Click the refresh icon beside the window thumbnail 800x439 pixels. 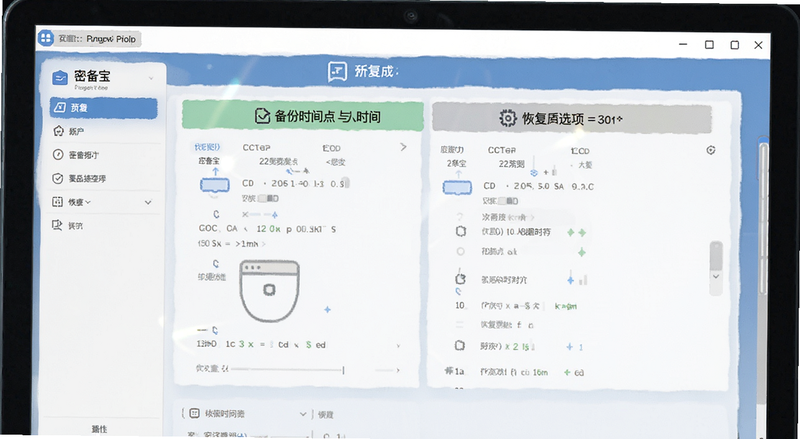(x=216, y=264)
